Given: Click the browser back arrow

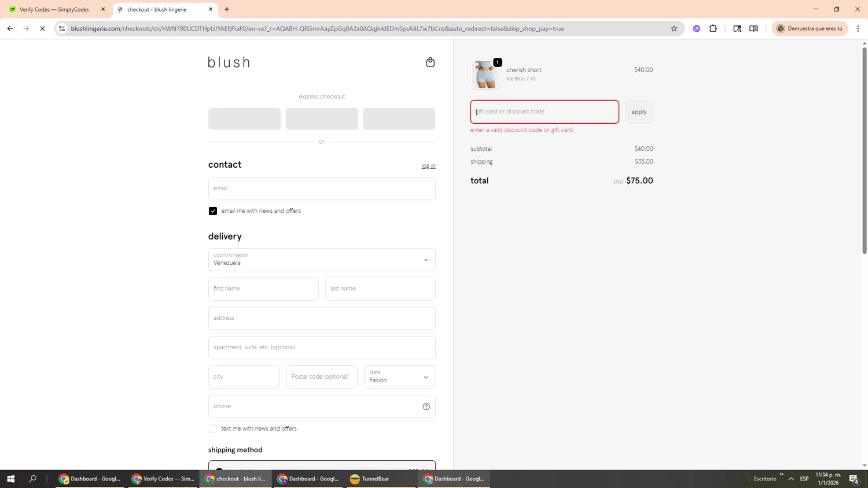Looking at the screenshot, I should pos(10,28).
